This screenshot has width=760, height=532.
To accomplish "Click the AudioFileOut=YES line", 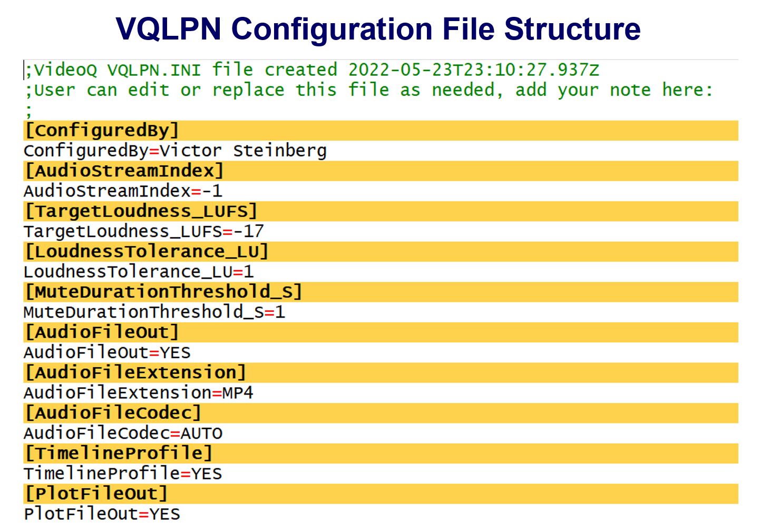I will pos(107,352).
